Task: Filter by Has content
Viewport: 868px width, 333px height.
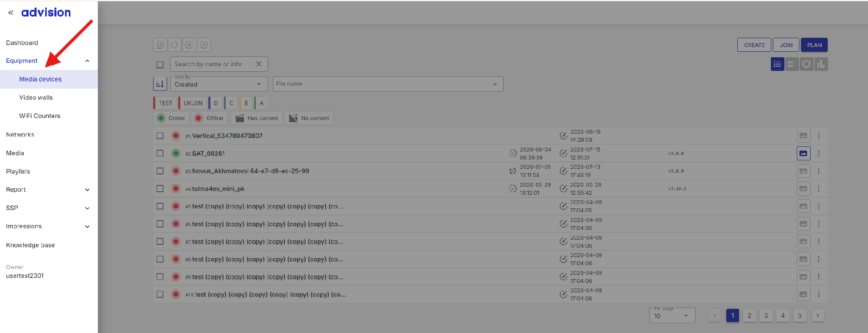Action: coord(257,118)
